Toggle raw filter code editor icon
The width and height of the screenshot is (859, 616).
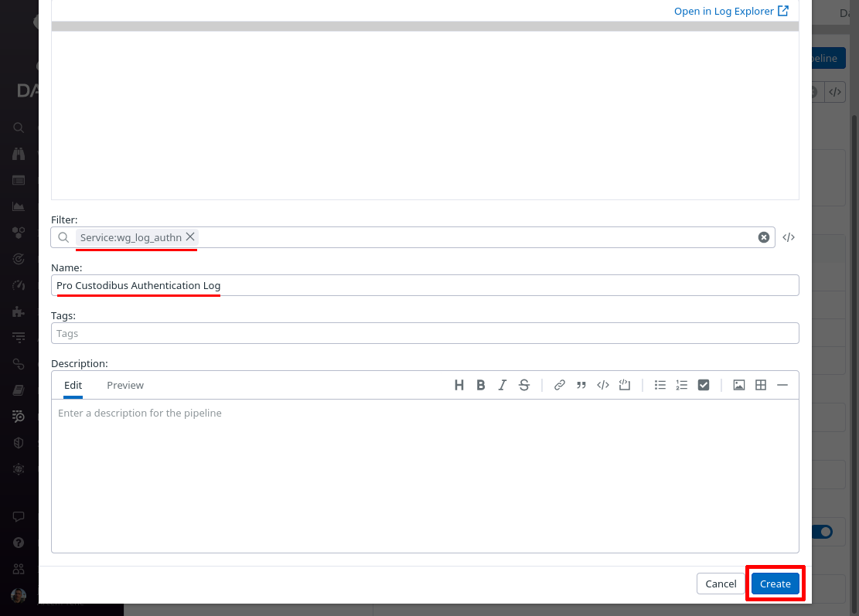(789, 237)
